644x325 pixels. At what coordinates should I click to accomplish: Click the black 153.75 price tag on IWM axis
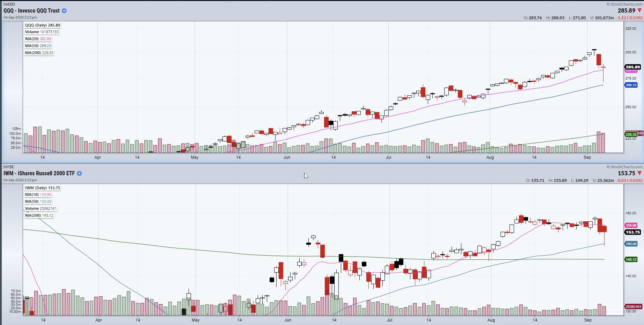coord(632,232)
